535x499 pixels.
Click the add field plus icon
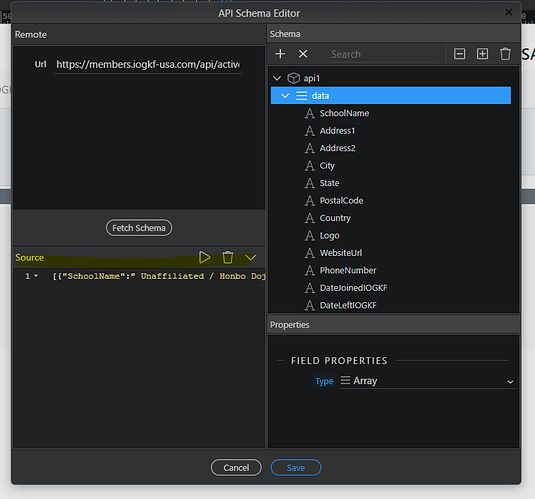(x=280, y=54)
